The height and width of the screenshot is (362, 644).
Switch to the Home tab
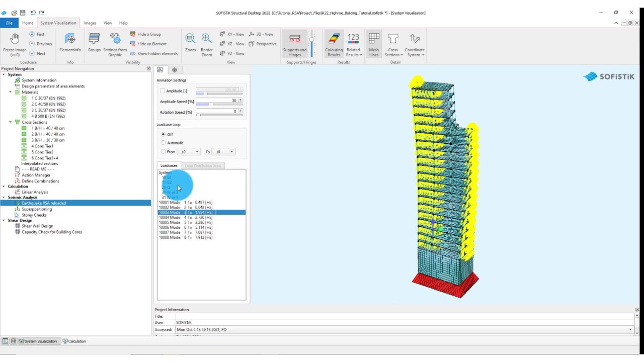coord(28,23)
